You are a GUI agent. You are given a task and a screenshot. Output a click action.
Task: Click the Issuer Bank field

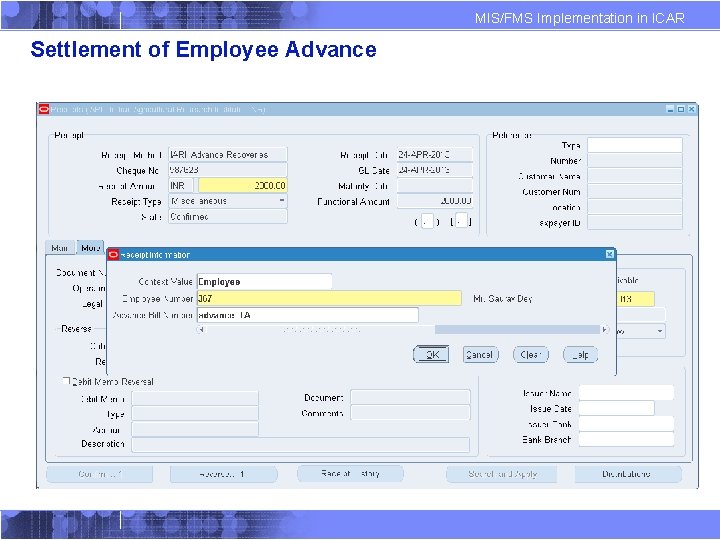click(626, 424)
